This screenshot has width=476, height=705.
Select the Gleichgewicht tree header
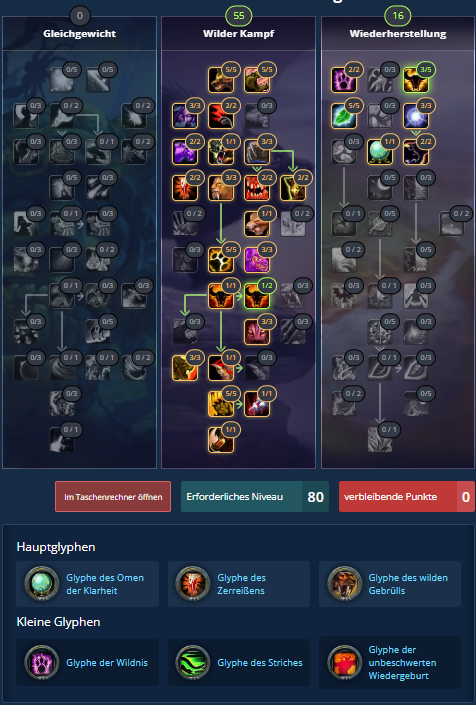(80, 33)
